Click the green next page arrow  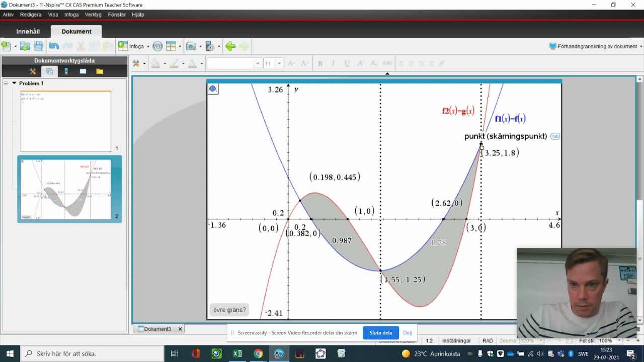pyautogui.click(x=244, y=46)
